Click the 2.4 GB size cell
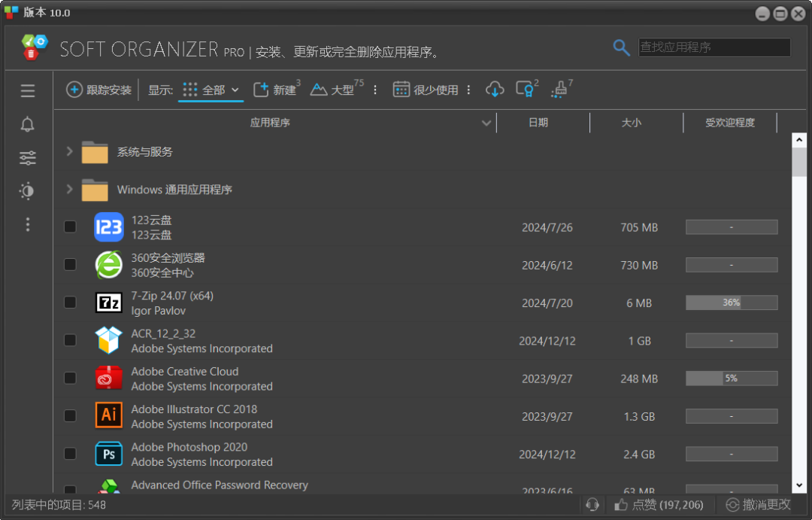 [639, 455]
